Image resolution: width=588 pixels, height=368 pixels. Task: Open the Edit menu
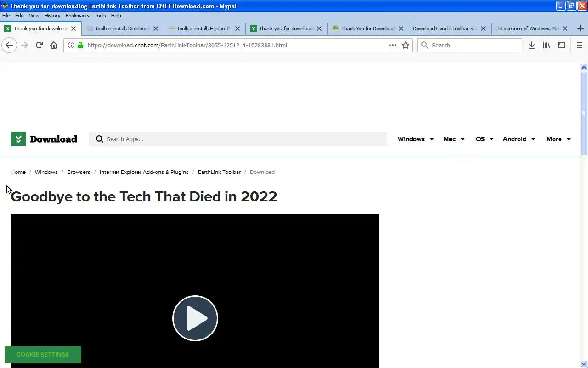pos(19,16)
